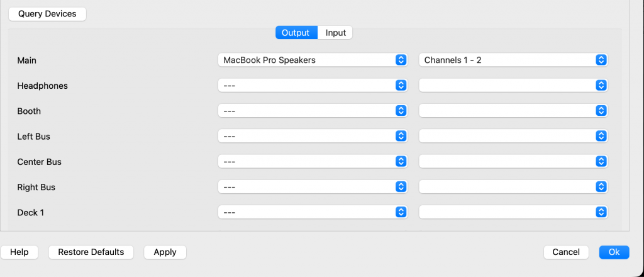
Task: Confirm the preferences with Ok
Action: (x=614, y=252)
